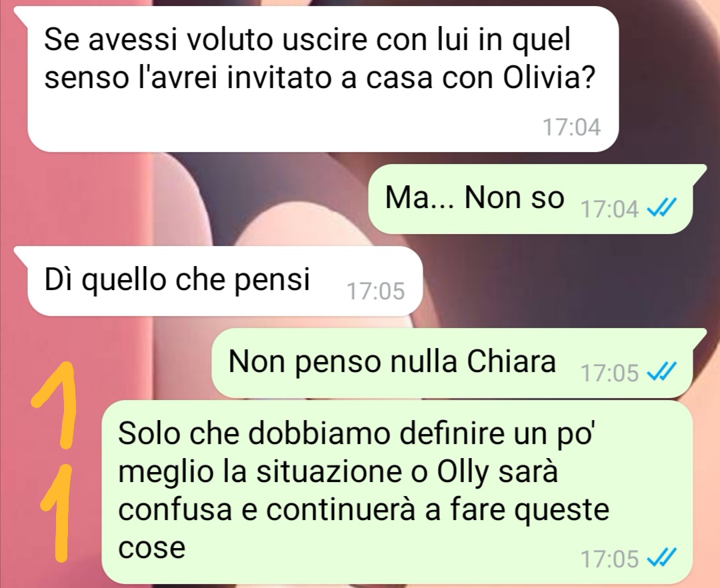This screenshot has height=588, width=720.
Task: Click the 17:04 timestamp under the Olivia message
Action: click(x=571, y=127)
